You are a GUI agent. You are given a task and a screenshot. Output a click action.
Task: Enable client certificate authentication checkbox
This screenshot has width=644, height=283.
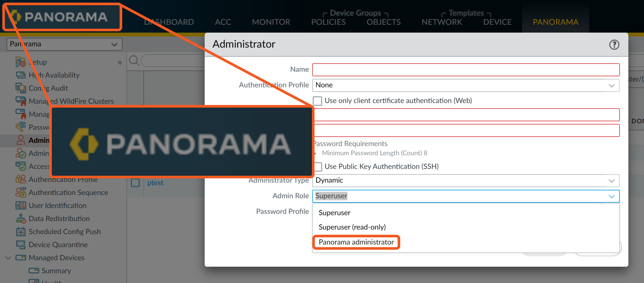tap(317, 101)
